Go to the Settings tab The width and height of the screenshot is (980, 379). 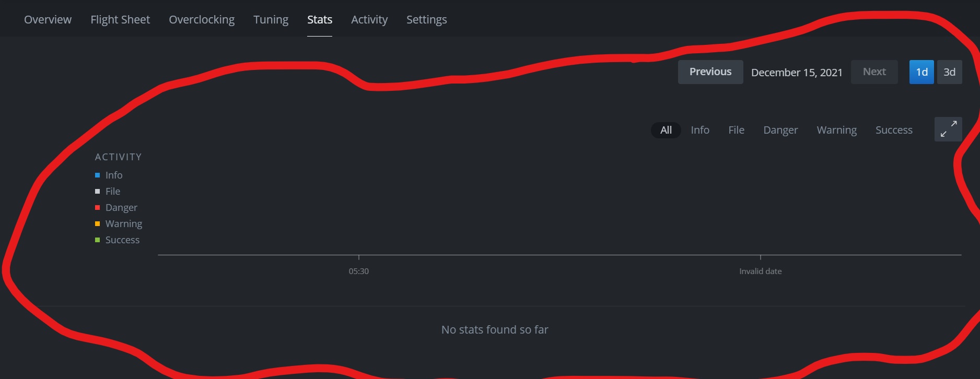426,19
